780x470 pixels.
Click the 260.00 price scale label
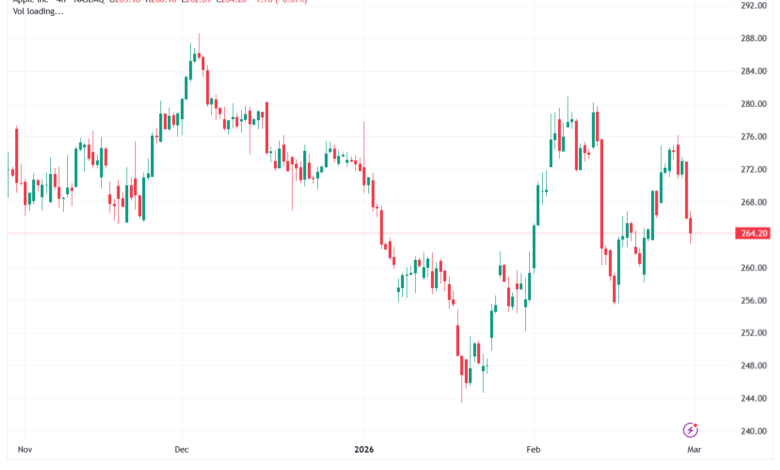click(753, 268)
